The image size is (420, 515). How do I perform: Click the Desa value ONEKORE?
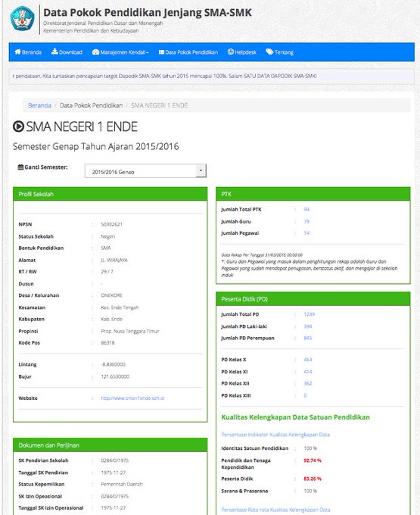click(111, 295)
